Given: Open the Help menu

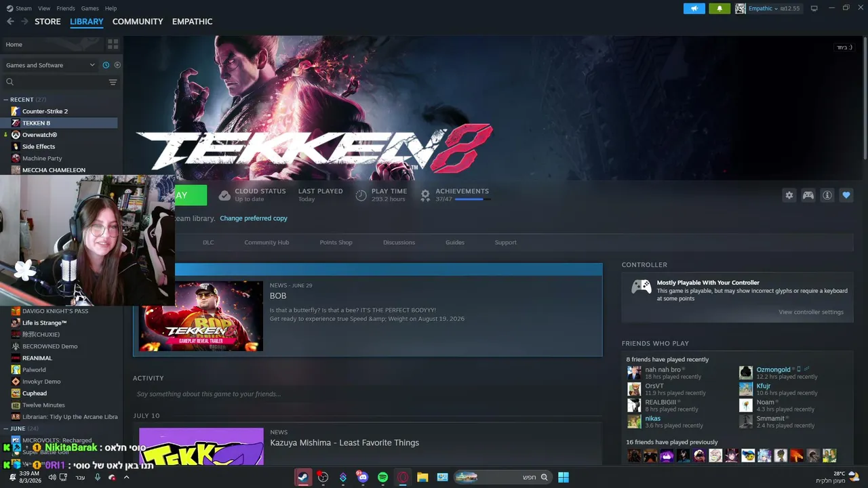Looking at the screenshot, I should (x=111, y=8).
